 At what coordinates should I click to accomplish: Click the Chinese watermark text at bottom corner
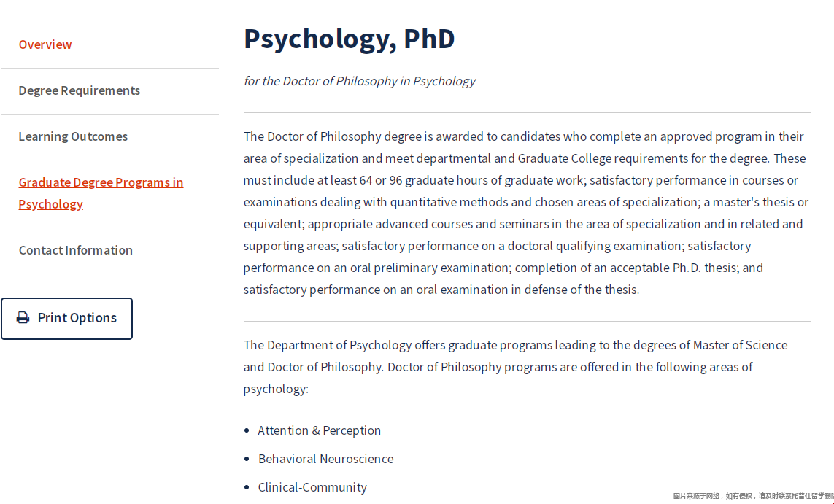coord(753,496)
